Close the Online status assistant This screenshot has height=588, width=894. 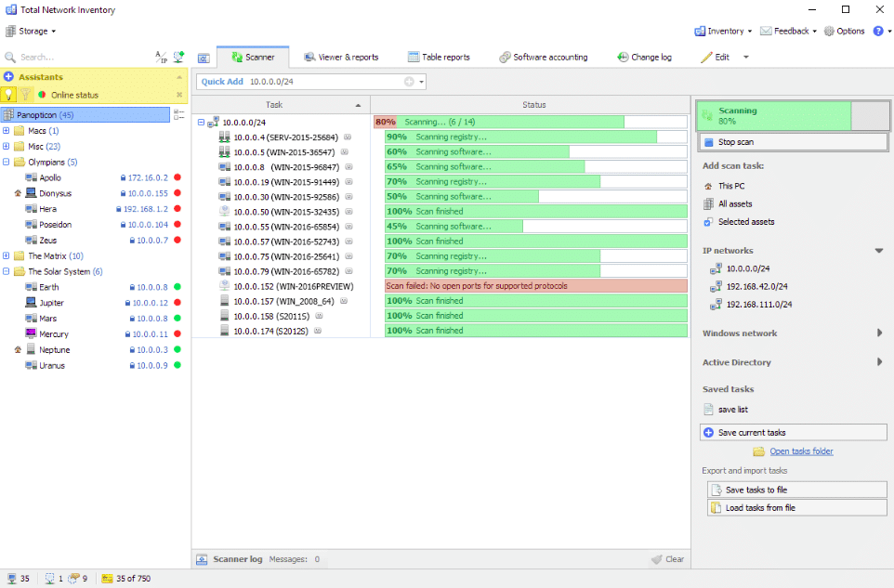coord(179,95)
